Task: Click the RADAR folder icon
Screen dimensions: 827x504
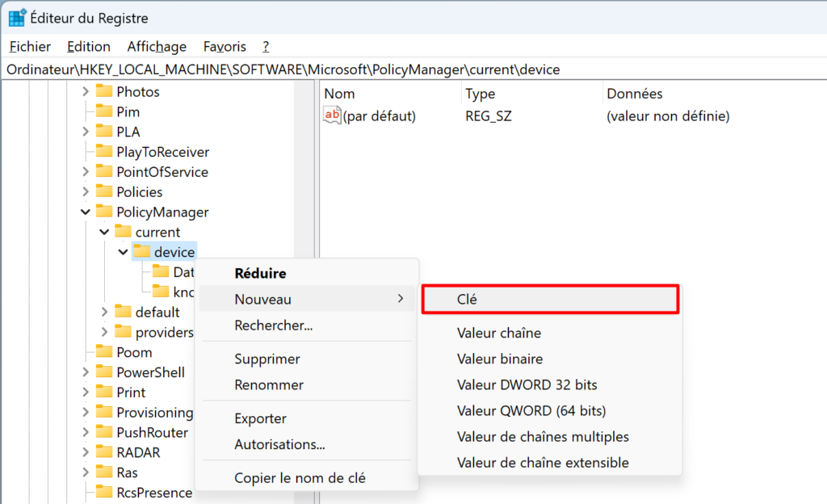Action: (x=104, y=451)
